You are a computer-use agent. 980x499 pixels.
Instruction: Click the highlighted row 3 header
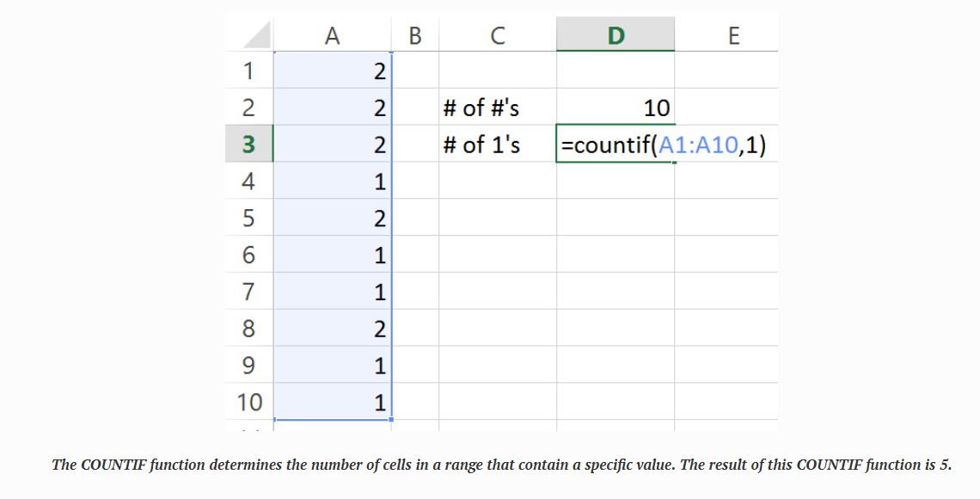(x=248, y=145)
